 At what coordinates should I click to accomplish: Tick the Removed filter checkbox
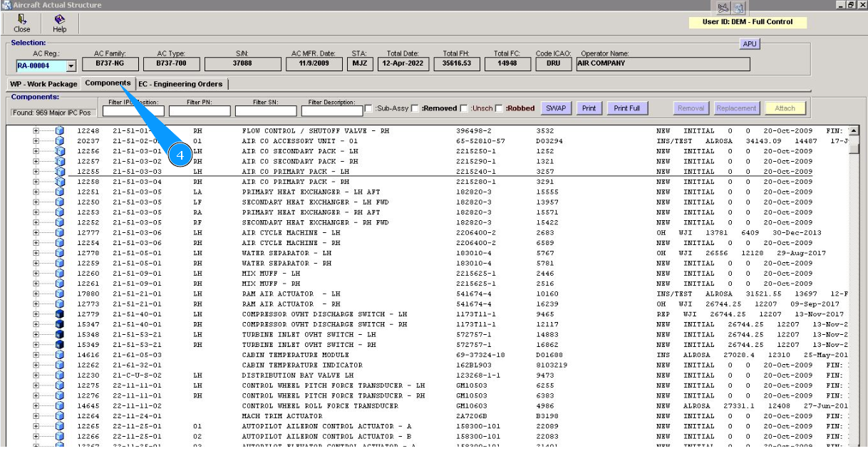(415, 108)
